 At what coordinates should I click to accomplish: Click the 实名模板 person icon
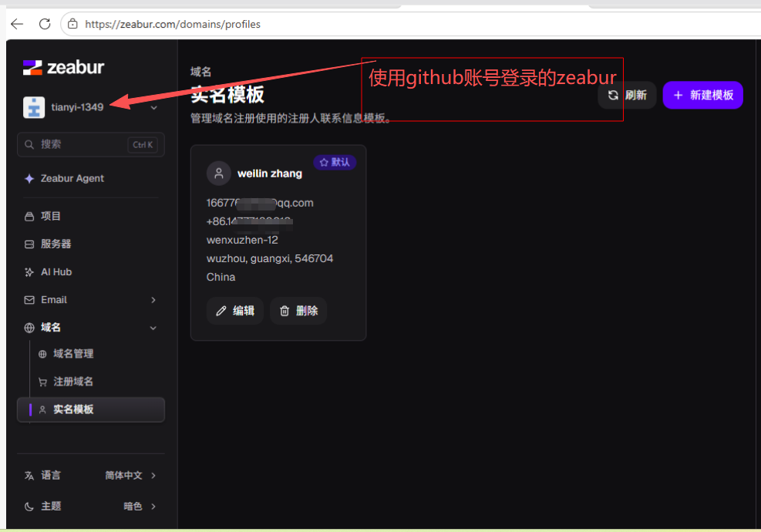(x=42, y=409)
